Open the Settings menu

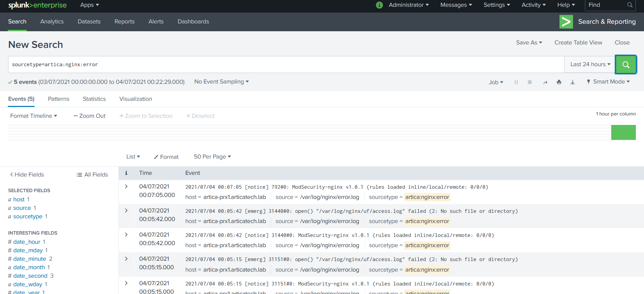pos(497,5)
